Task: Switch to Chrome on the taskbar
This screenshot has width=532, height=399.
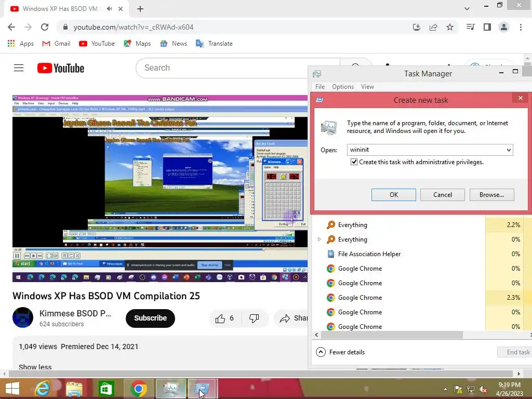Action: [x=138, y=389]
